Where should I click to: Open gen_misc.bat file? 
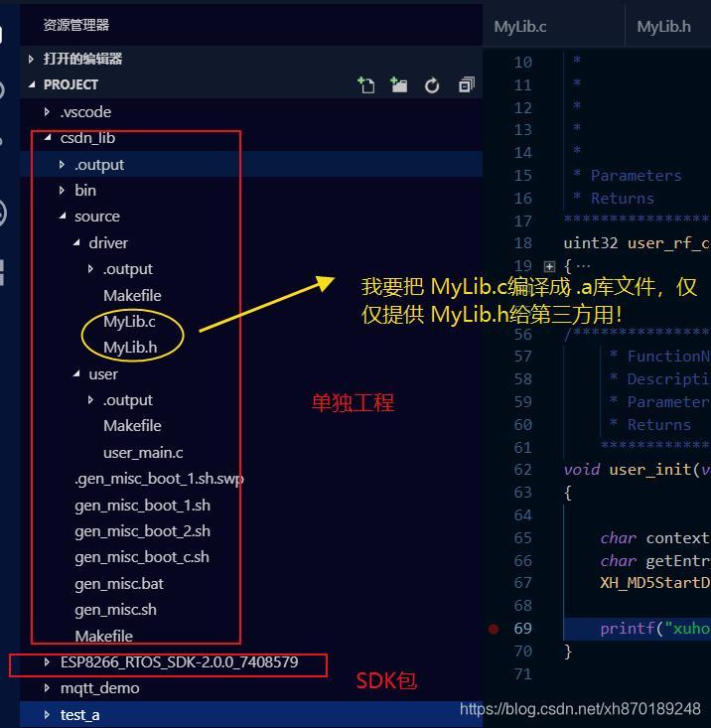click(x=119, y=584)
